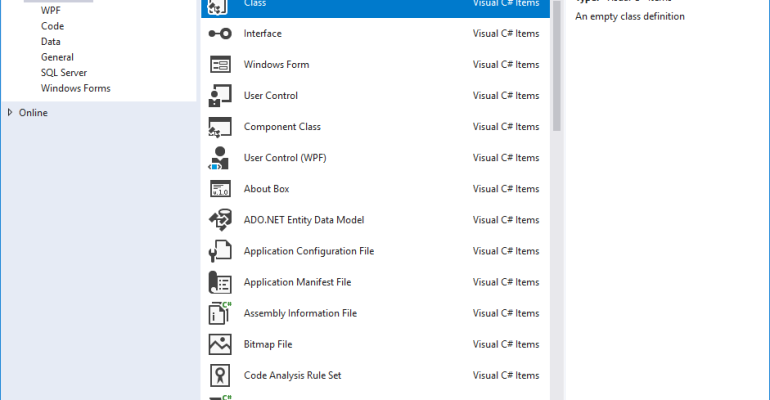Click 'Code Analysis Rule Set' text
Viewport: 770px width, 400px height.
point(292,375)
